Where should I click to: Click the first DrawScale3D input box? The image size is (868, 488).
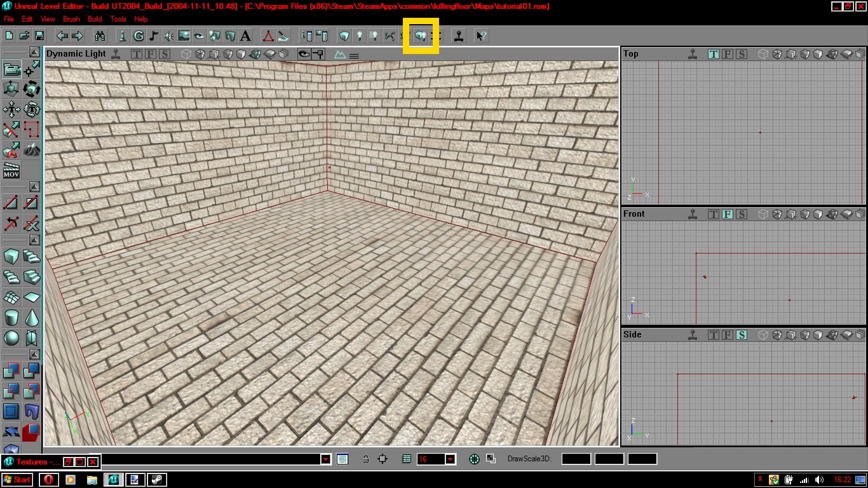click(x=576, y=459)
